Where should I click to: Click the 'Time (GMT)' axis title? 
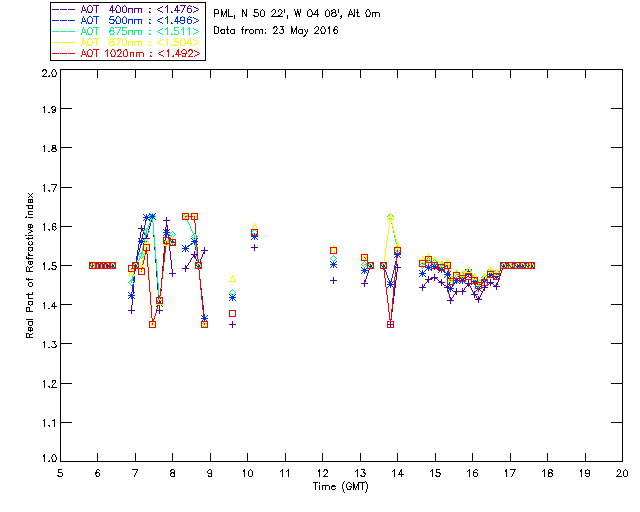340,487
